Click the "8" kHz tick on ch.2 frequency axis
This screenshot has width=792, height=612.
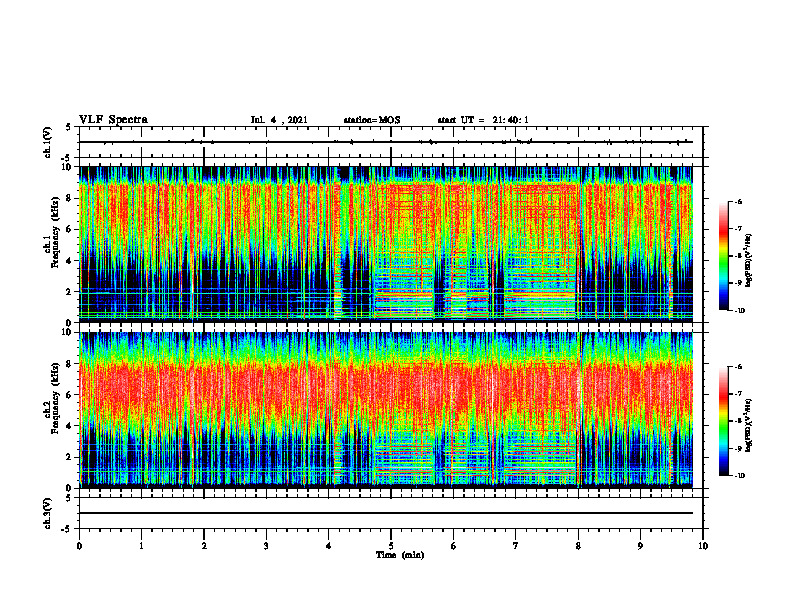70,364
